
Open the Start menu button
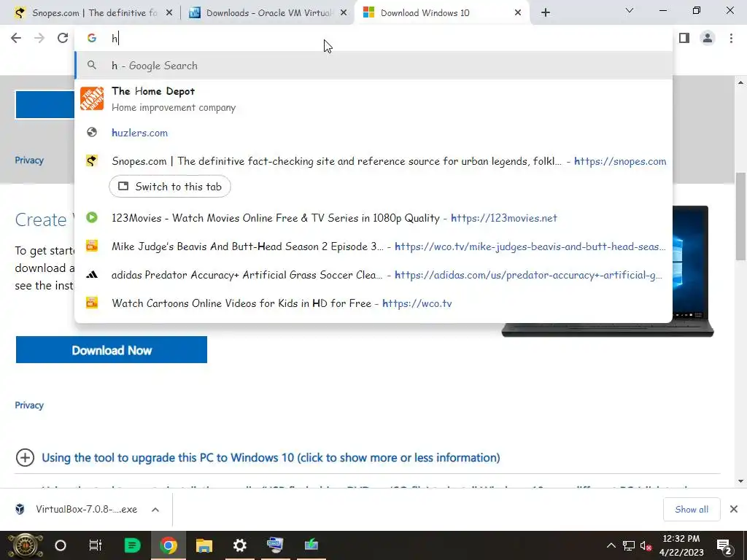[25, 545]
